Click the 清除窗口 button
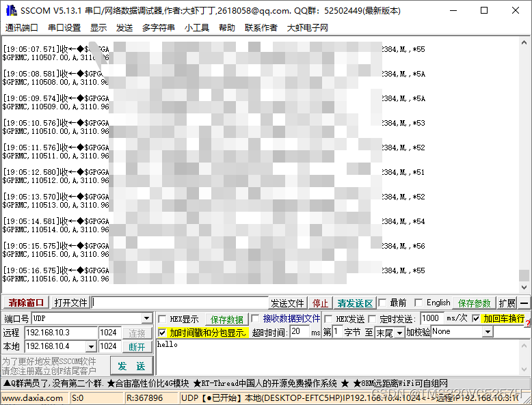Image resolution: width=532 pixels, height=405 pixels. (26, 303)
